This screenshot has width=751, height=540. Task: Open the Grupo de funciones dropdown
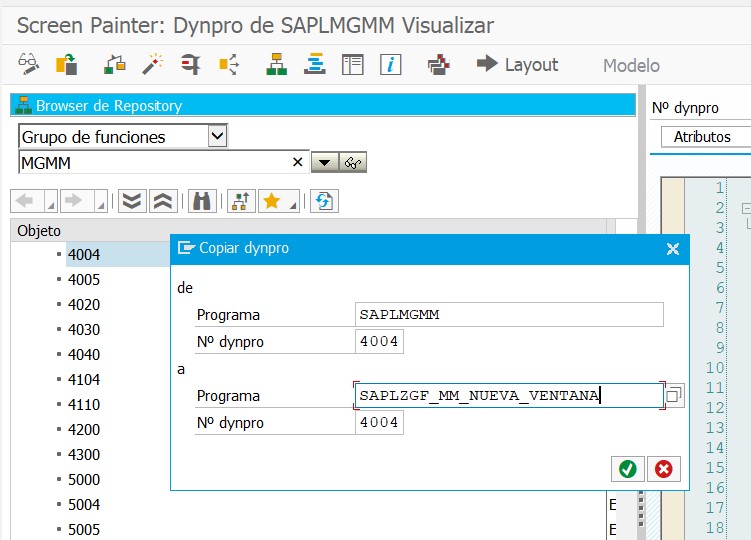[217, 136]
